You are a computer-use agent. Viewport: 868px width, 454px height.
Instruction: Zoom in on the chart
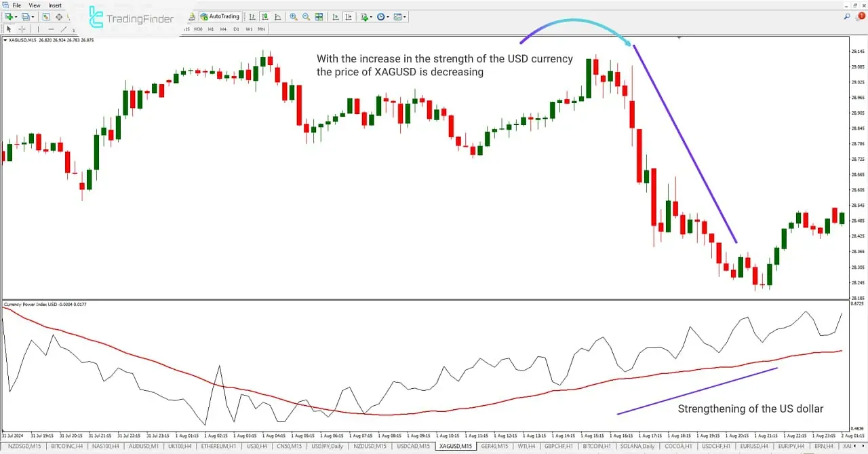(x=294, y=17)
